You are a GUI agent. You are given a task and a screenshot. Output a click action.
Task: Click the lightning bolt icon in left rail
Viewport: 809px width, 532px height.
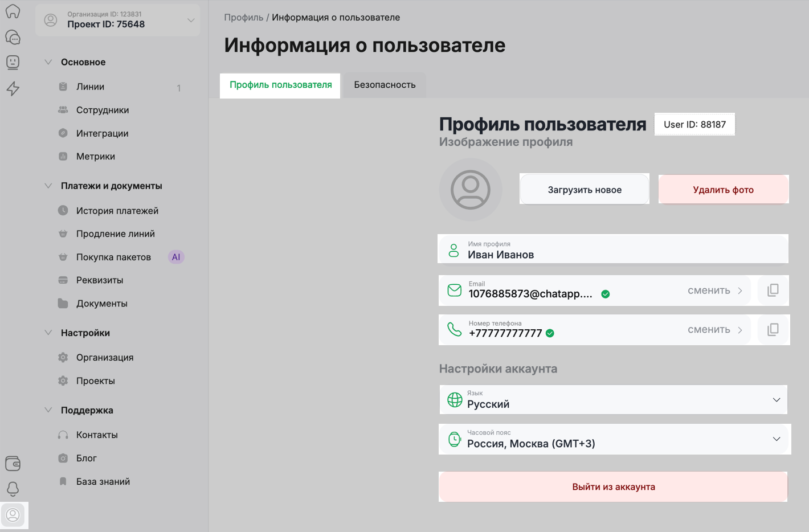(13, 88)
